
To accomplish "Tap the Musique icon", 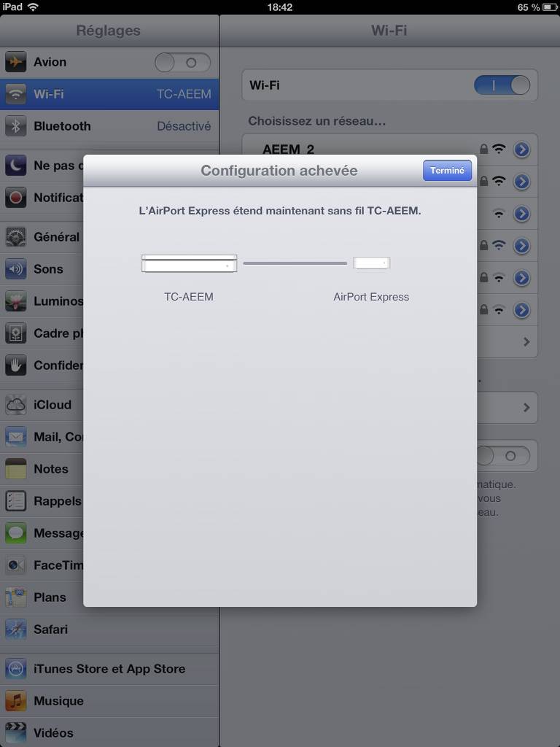I will [16, 701].
